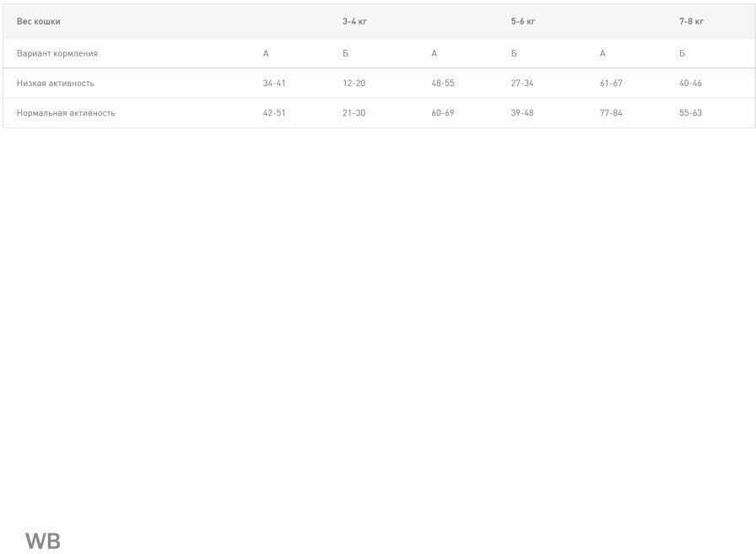Select the 21-30 table cell
The width and height of the screenshot is (756, 554).
point(354,113)
